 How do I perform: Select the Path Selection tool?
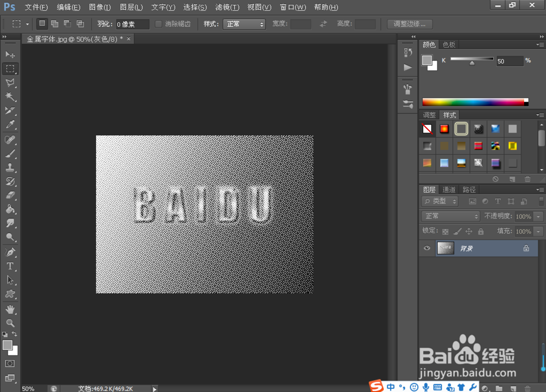10,280
